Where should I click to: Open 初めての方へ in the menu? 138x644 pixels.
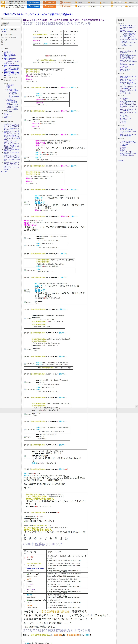[7, 53]
